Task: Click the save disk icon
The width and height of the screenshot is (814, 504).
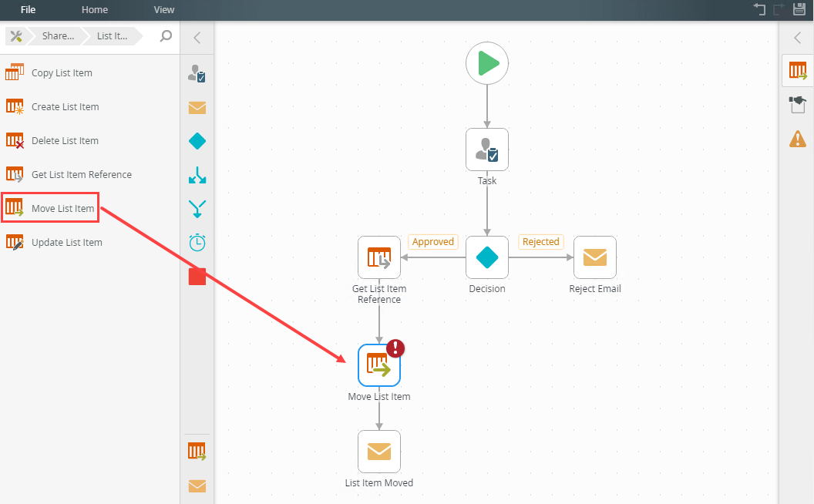Action: click(x=799, y=8)
